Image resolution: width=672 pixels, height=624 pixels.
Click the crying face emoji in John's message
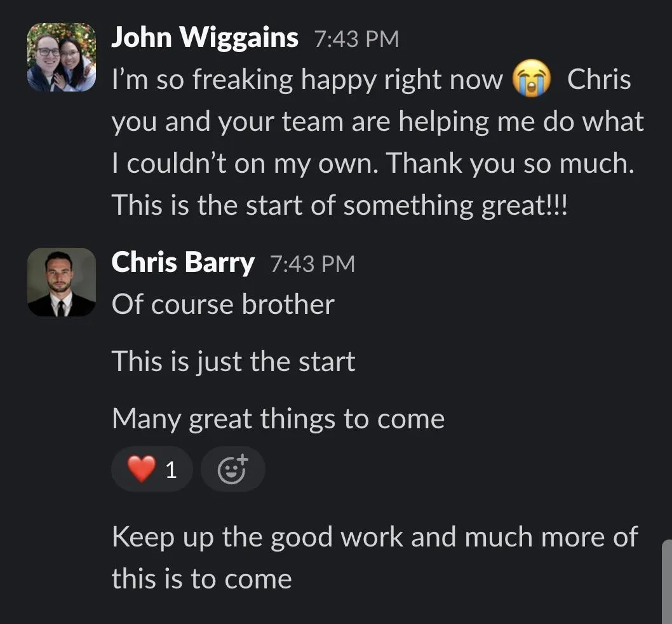(532, 79)
